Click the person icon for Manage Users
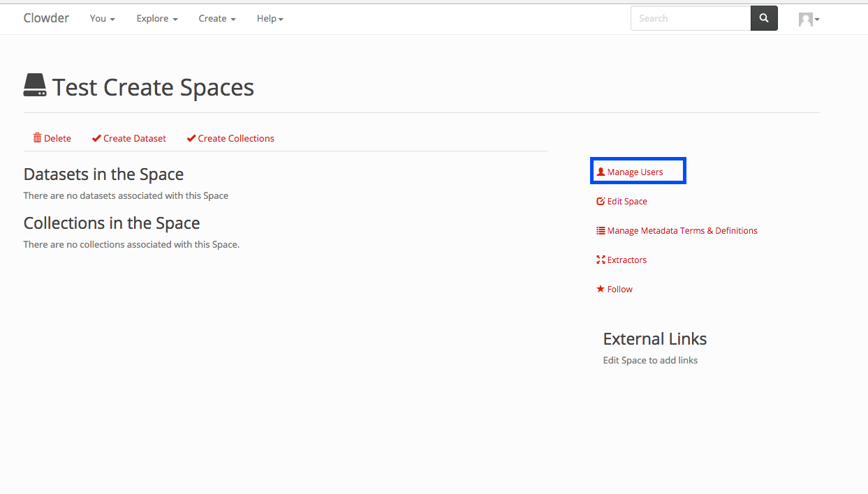Image resolution: width=868 pixels, height=494 pixels. 601,172
